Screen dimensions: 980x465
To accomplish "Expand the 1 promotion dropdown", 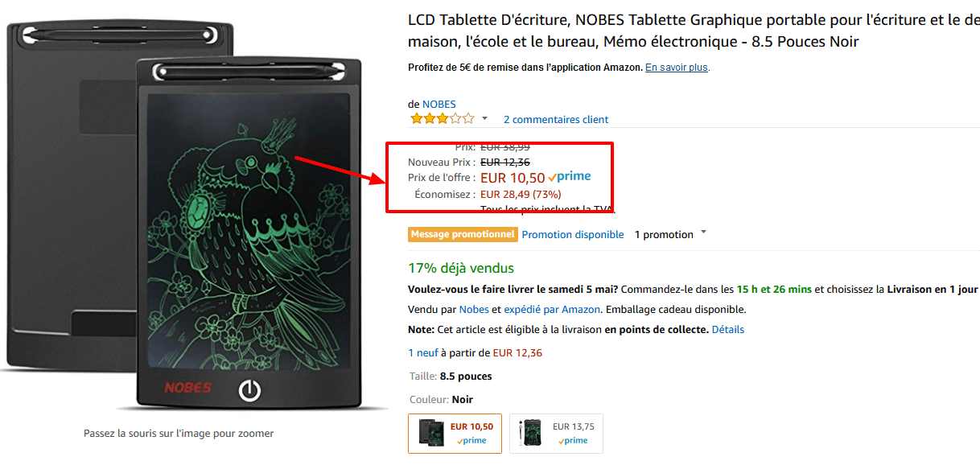I will (x=704, y=233).
